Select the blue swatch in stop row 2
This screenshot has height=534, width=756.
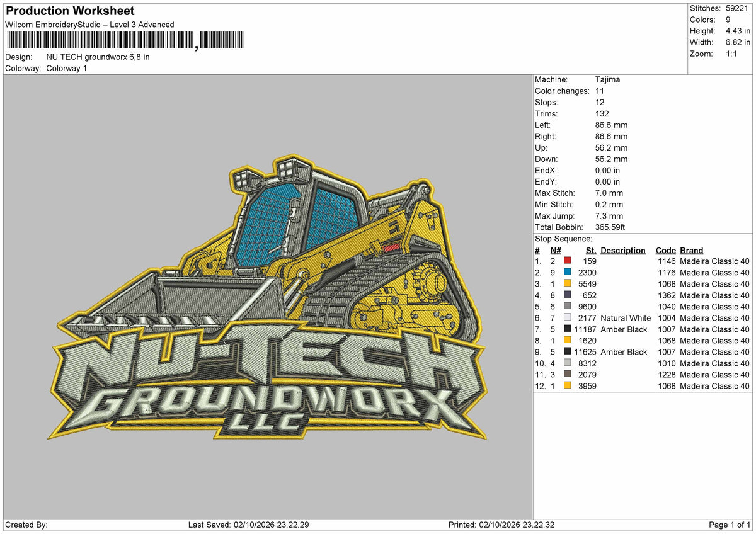(x=568, y=273)
